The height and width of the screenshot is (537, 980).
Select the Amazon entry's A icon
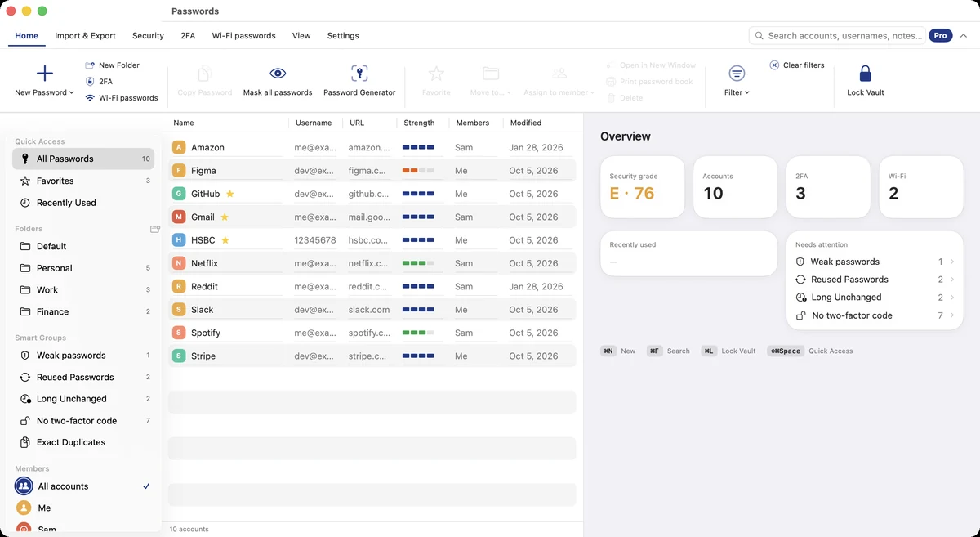(179, 147)
